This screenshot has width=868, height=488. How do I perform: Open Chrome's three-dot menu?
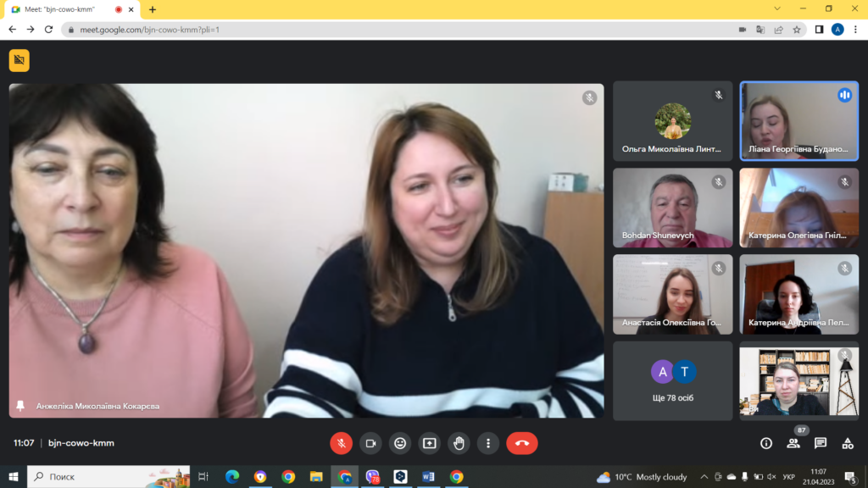click(x=856, y=30)
